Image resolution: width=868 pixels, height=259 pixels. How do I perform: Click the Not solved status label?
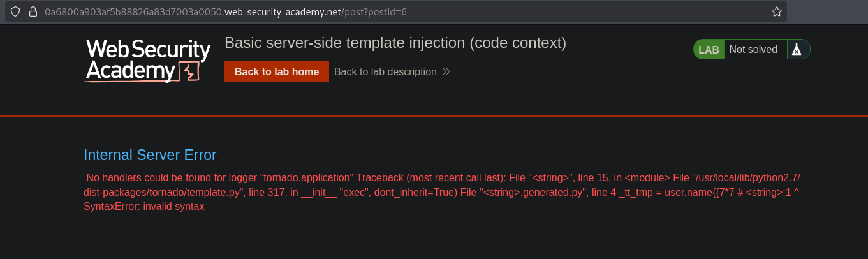point(753,50)
